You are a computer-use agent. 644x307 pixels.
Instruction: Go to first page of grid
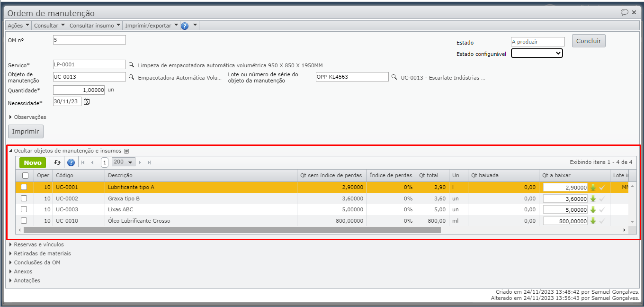coord(83,163)
